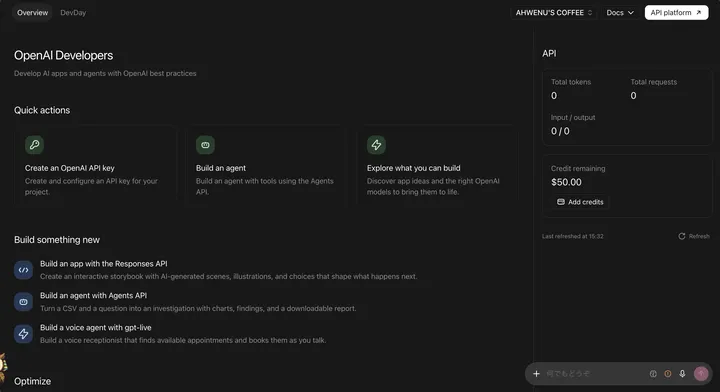Open the API platform button

(676, 12)
